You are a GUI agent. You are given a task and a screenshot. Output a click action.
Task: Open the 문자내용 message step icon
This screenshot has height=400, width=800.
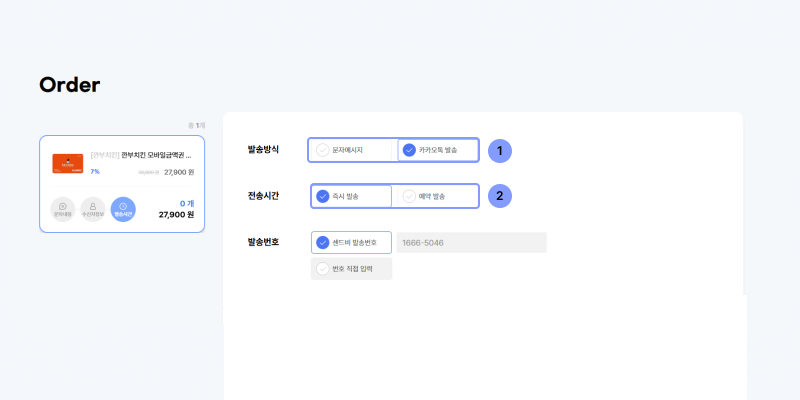coord(63,210)
